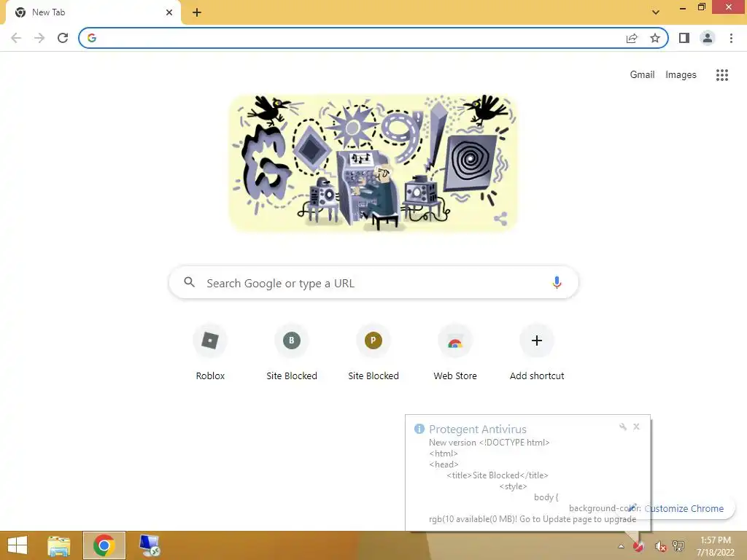Close the New Tab tab
747x560 pixels.
169,12
